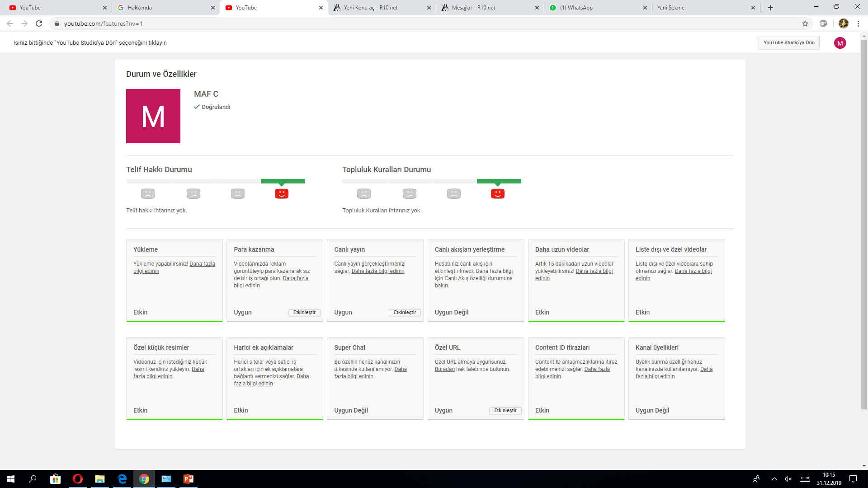Click the Durum ve Özellikler heading

click(161, 74)
